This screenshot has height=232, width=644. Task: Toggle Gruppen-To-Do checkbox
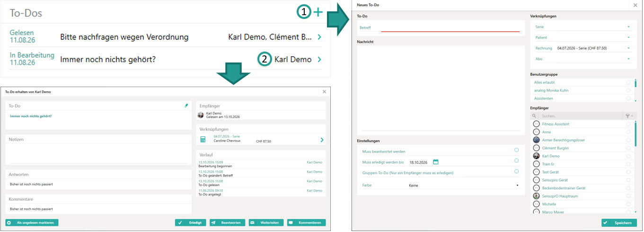(x=516, y=171)
